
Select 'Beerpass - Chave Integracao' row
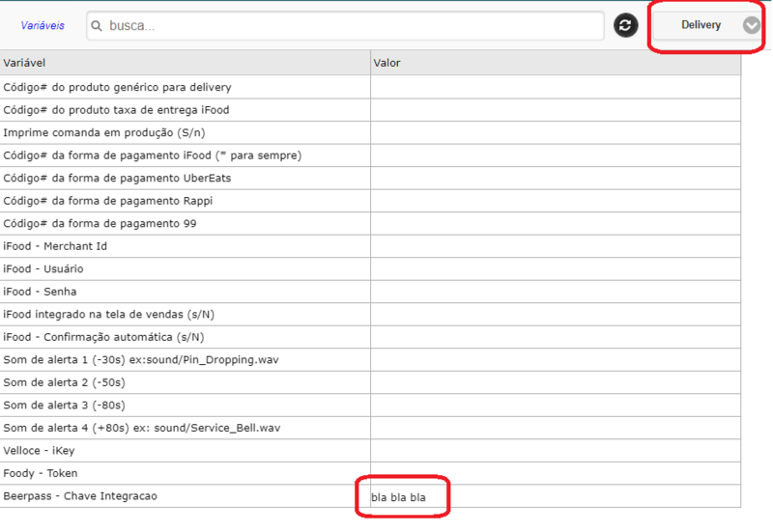[370, 496]
